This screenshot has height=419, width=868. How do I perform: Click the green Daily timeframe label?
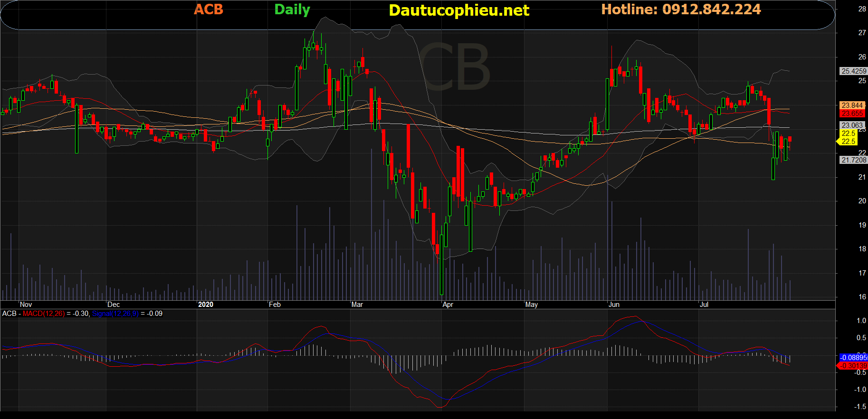(x=292, y=10)
